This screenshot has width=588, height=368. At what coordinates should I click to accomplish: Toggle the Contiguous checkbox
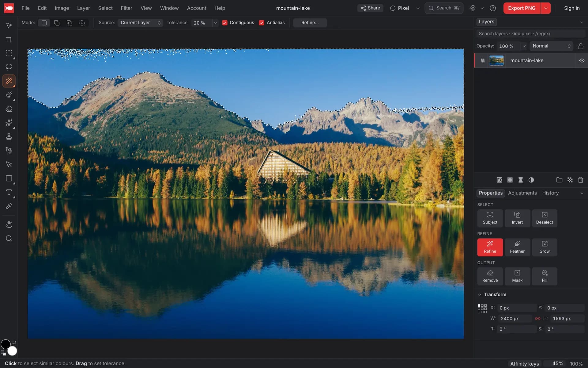[225, 23]
